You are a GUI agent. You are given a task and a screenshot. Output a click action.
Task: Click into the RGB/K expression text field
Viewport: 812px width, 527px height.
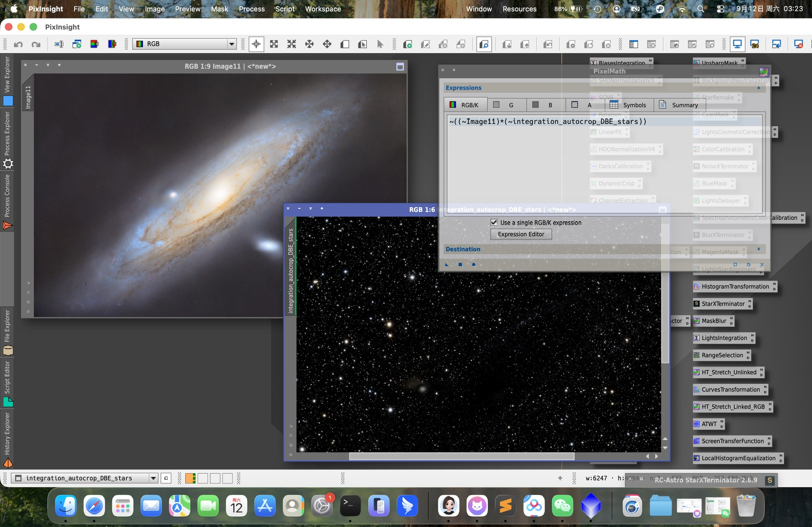click(x=604, y=164)
